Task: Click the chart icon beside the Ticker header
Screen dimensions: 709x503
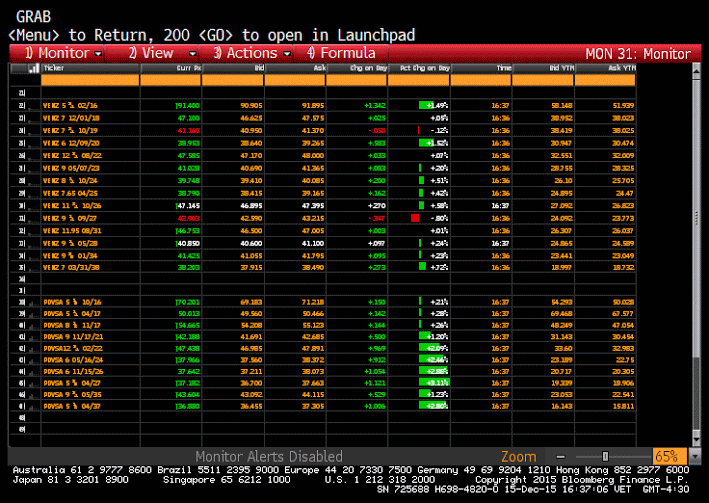Action: [x=33, y=68]
